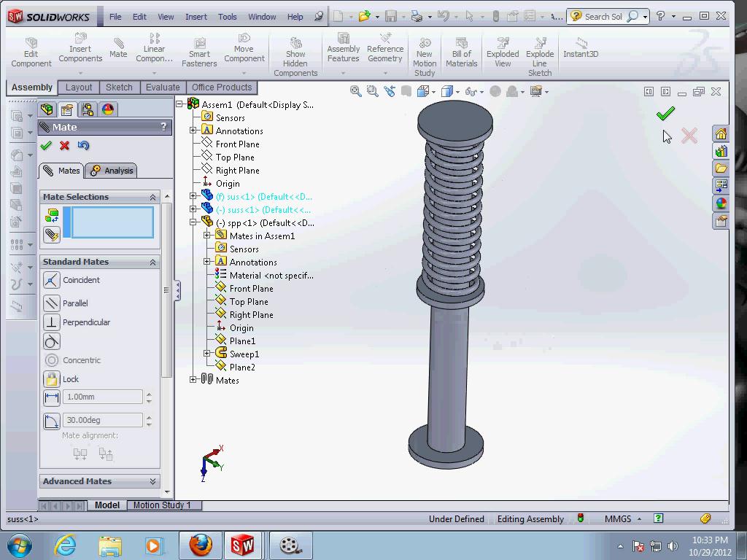
Task: Toggle the Distance mate button
Action: (x=52, y=397)
